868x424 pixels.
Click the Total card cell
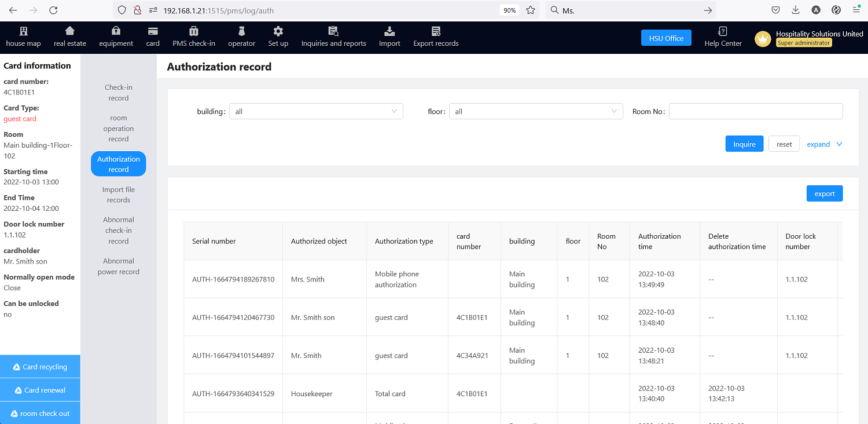[407, 394]
